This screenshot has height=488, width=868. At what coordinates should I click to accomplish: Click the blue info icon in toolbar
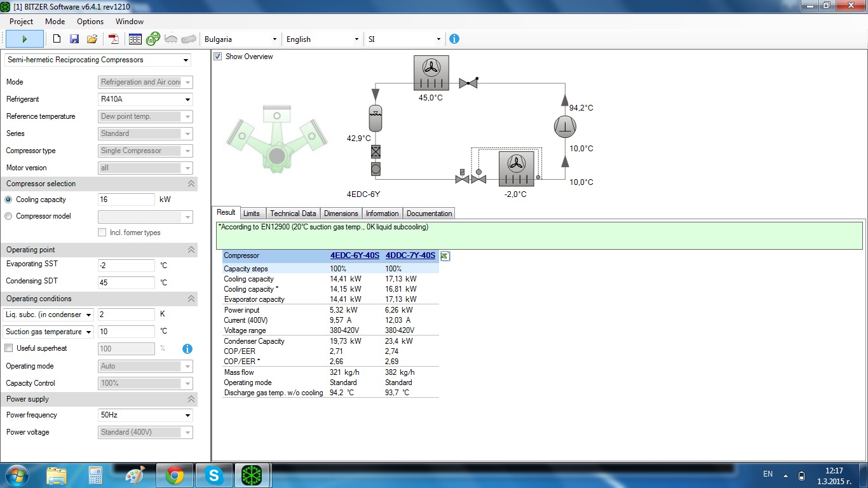(454, 39)
